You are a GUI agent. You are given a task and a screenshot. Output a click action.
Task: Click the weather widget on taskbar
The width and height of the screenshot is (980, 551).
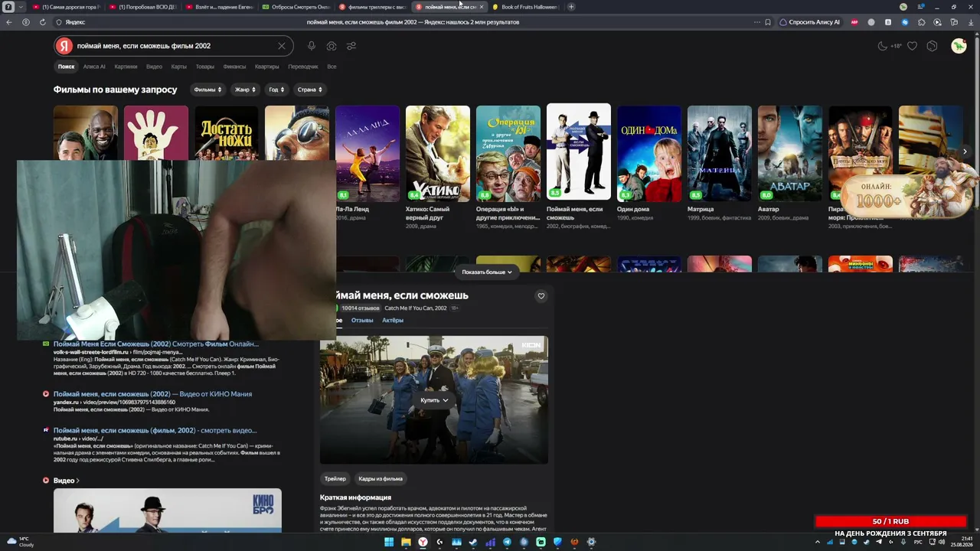coord(21,542)
